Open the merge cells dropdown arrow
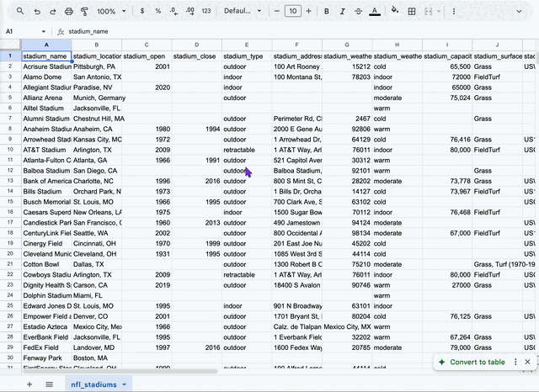This screenshot has height=392, width=539. (x=438, y=11)
